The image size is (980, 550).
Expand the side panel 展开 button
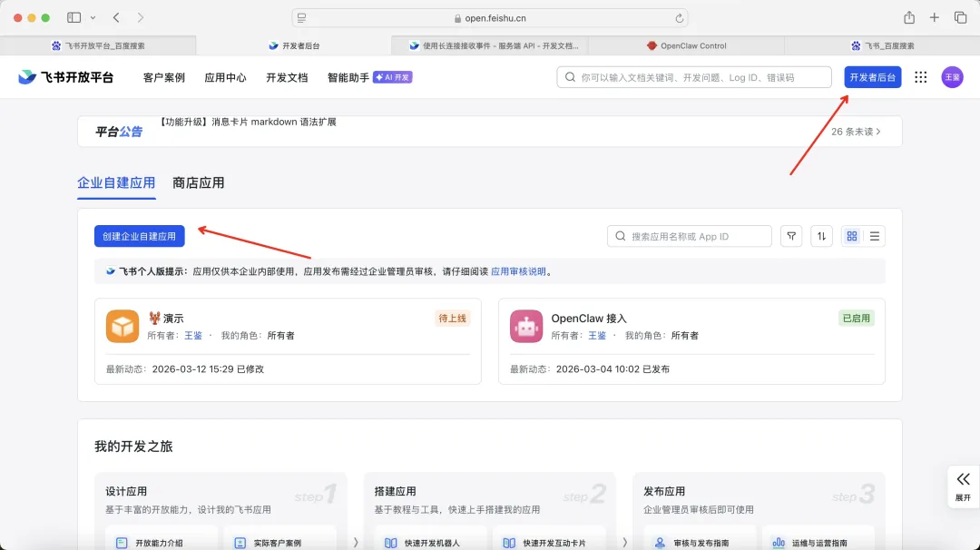(963, 486)
